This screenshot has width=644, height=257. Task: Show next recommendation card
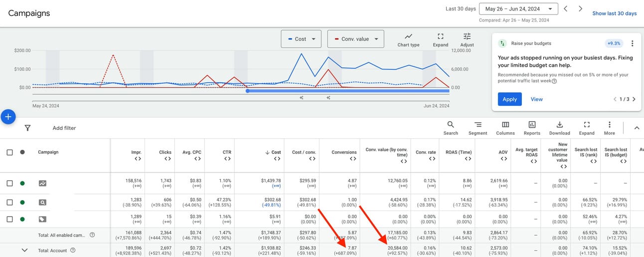(634, 99)
